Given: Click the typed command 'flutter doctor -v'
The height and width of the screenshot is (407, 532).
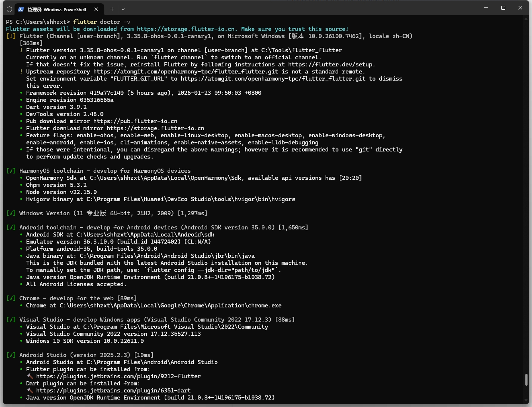Looking at the screenshot, I should coord(102,22).
